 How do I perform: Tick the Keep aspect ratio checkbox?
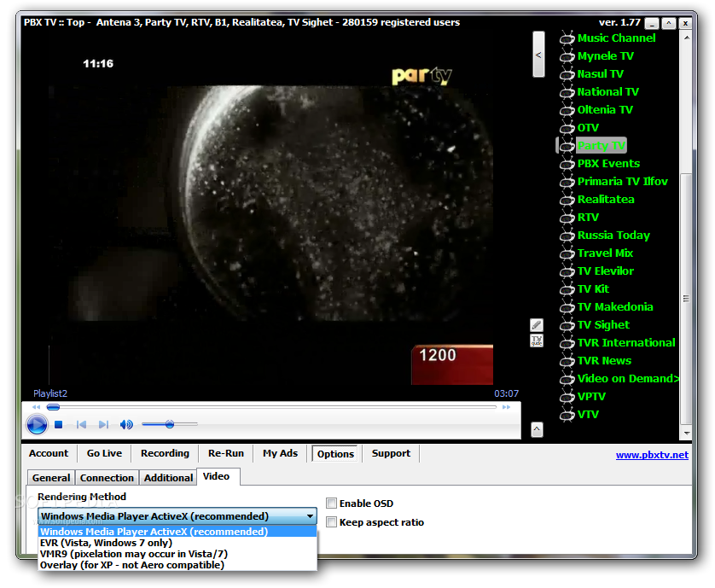click(332, 521)
